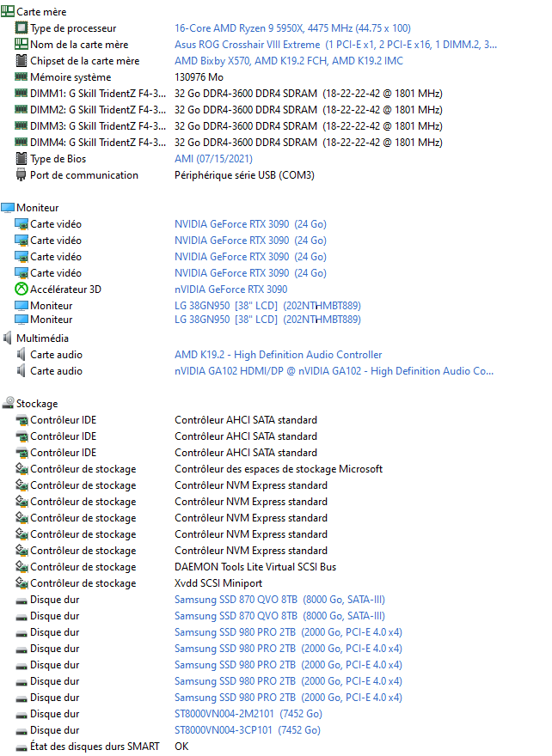
Task: Click the Multimédia speaker section icon
Action: (7, 338)
